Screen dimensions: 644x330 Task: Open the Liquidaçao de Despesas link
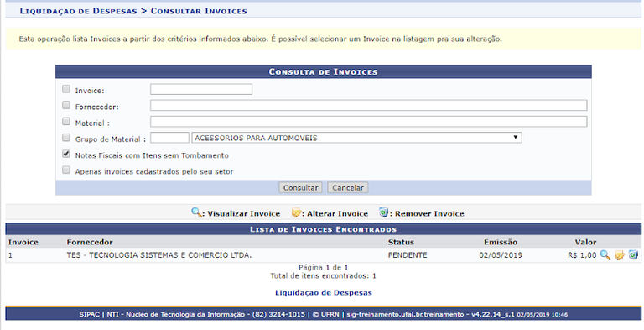click(x=324, y=292)
